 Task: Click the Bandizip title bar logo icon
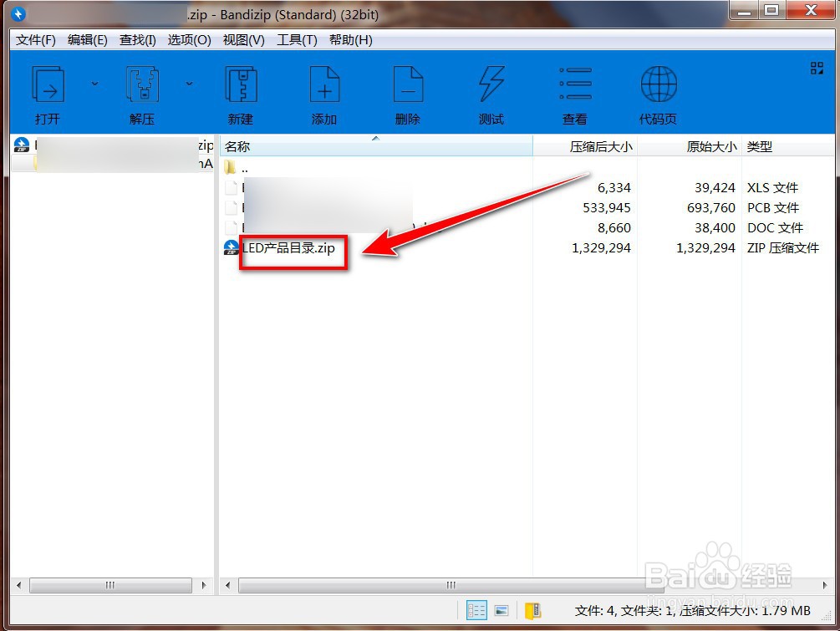point(18,14)
